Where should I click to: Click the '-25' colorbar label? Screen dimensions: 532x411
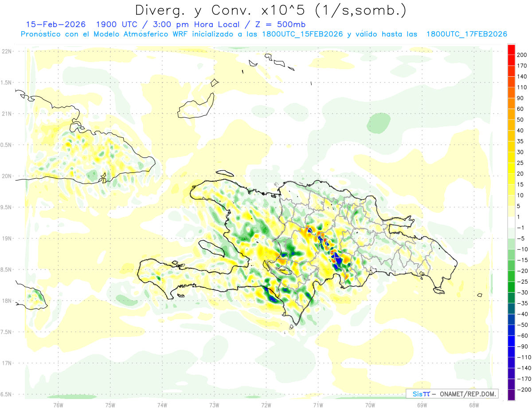pos(523,282)
